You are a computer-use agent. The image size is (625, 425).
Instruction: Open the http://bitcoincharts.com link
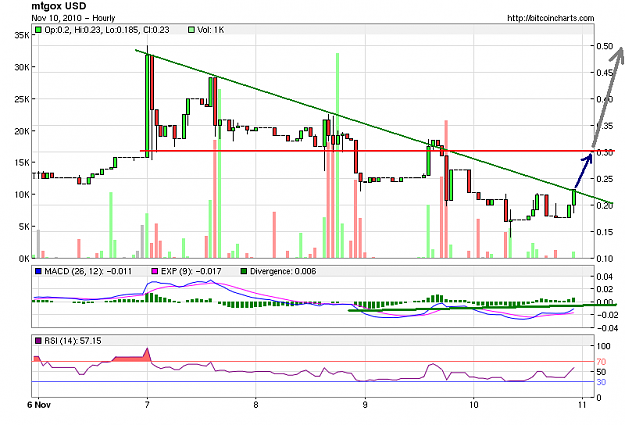point(550,18)
